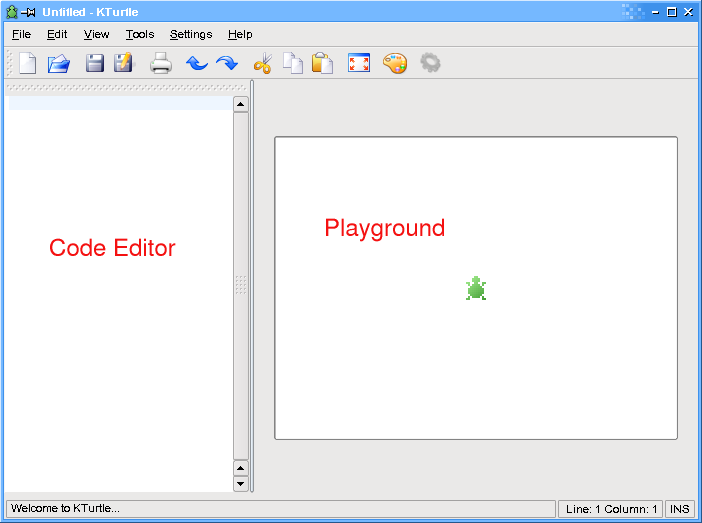702x523 pixels.
Task: Open the Tools menu
Action: coord(140,34)
